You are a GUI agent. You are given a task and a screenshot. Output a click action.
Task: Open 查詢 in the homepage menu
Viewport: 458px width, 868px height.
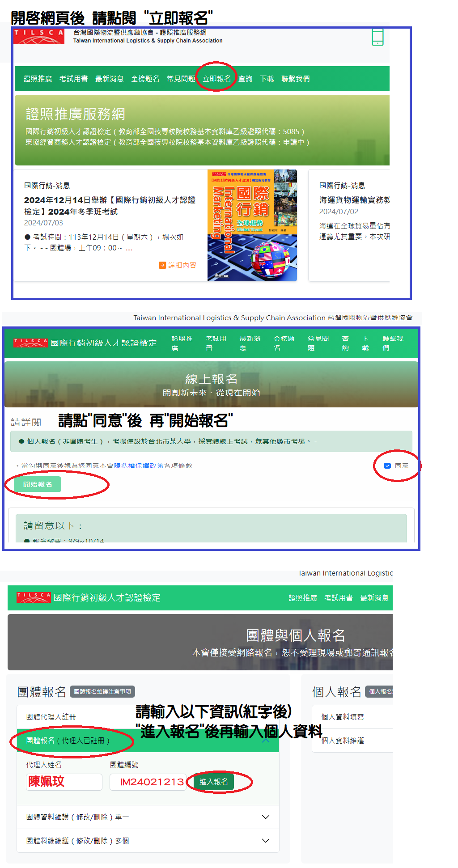pyautogui.click(x=246, y=79)
